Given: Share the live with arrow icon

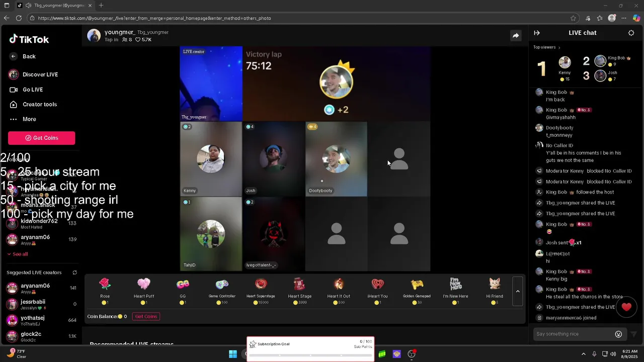Looking at the screenshot, I should [516, 35].
